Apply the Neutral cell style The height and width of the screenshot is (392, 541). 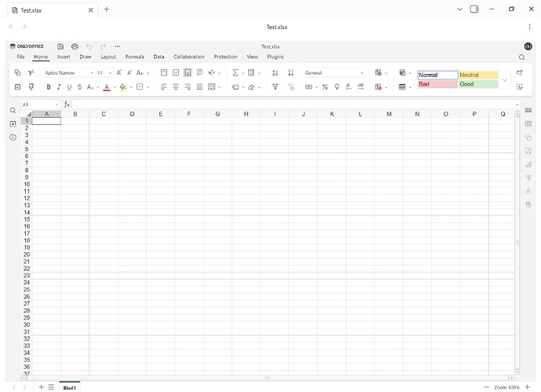click(x=478, y=75)
